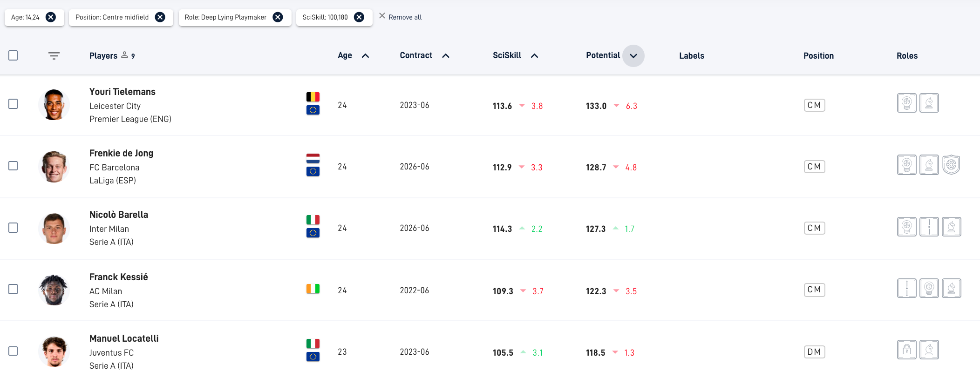The height and width of the screenshot is (378, 980).
Task: Click the CM position badge for Kessié
Action: click(x=815, y=290)
